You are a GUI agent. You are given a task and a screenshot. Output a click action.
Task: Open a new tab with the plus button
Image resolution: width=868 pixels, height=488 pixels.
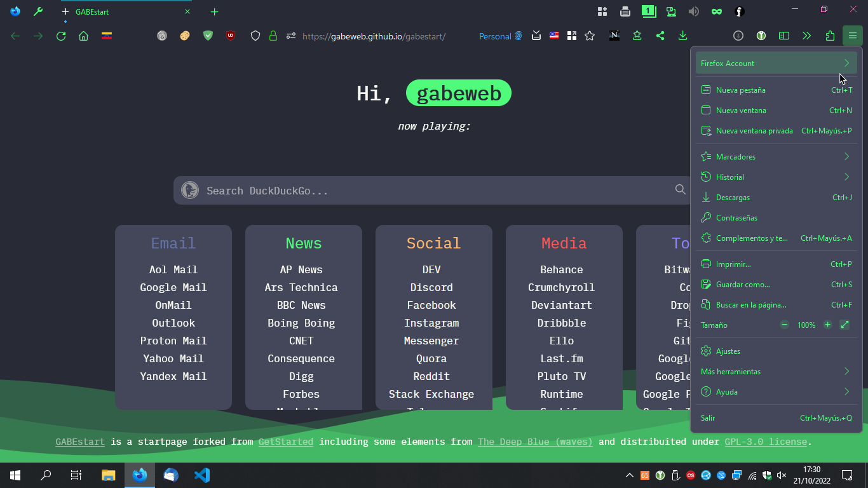214,11
